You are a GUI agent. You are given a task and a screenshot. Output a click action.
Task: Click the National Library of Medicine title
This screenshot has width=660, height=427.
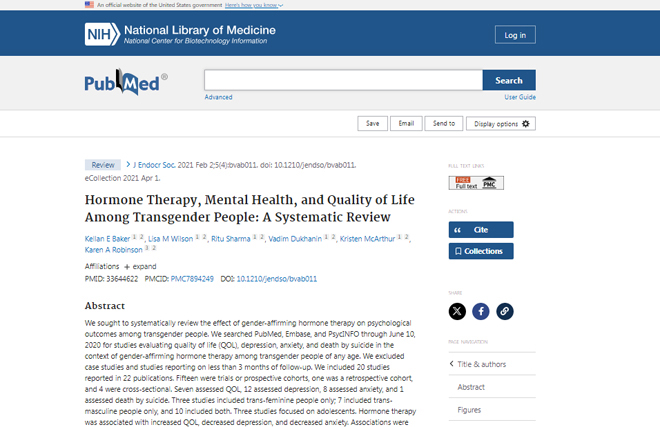pyautogui.click(x=200, y=30)
